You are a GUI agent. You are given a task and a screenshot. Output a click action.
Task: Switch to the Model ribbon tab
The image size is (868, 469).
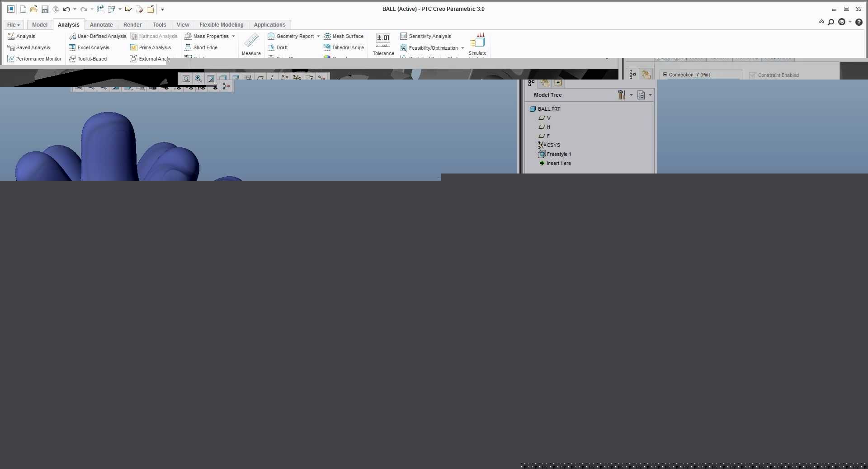tap(40, 25)
